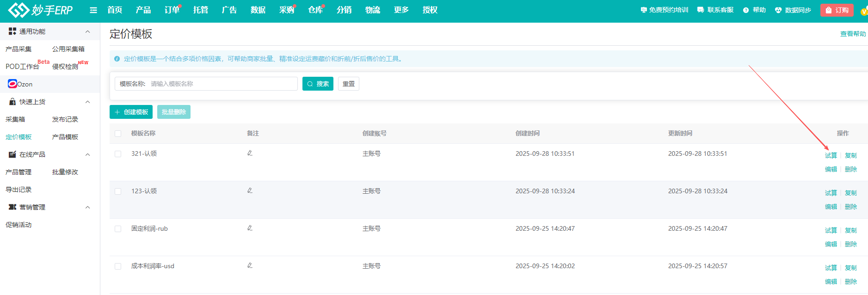Image resolution: width=868 pixels, height=295 pixels.
Task: Collapse the 快速上货 sidebar section
Action: coord(87,102)
